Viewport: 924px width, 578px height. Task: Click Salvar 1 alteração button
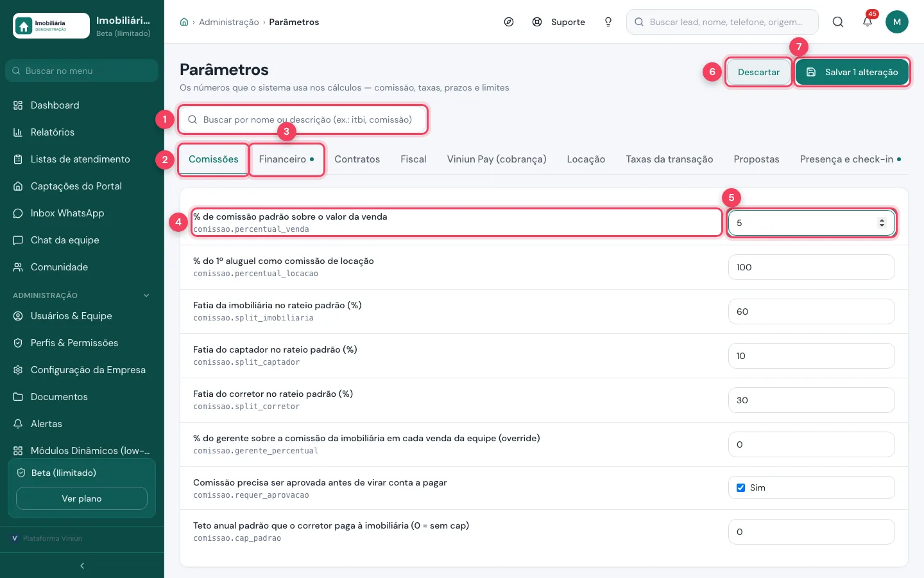click(852, 72)
